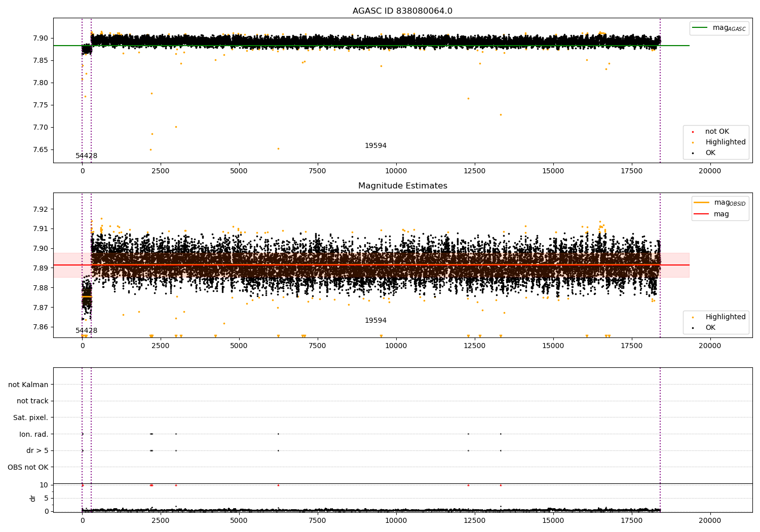Click the 5000 x-axis tick under middle plot
Viewport: 760px width, 532px height.
[239, 346]
